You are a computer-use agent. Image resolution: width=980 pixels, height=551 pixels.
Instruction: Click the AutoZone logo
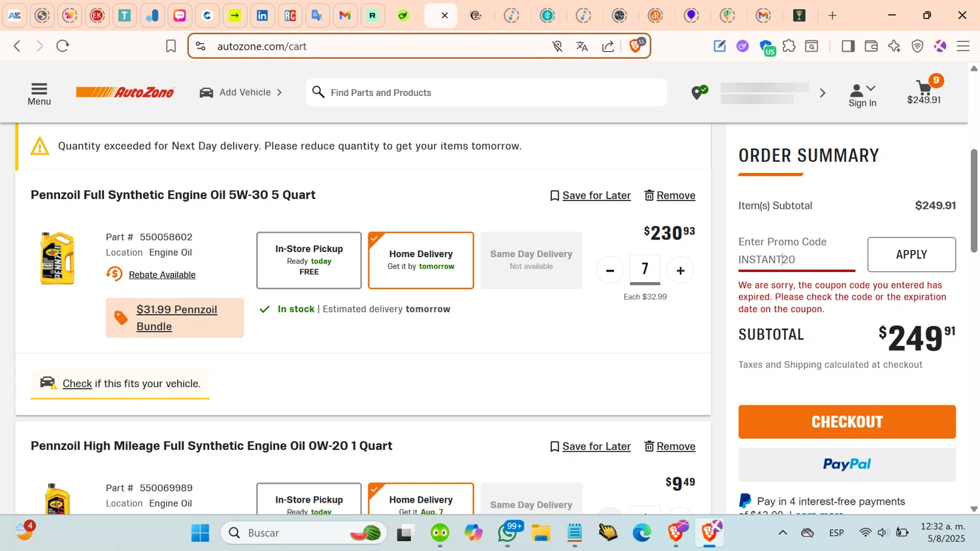tap(125, 92)
